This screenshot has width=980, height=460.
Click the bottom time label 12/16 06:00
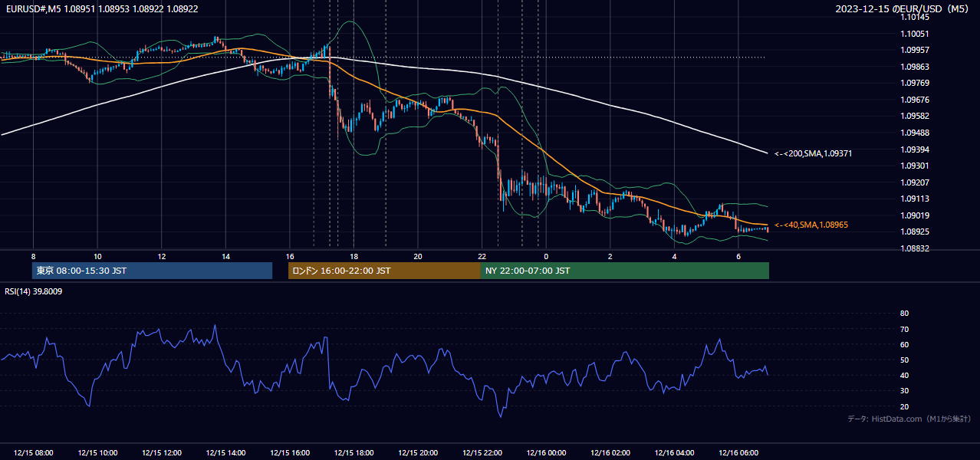[x=738, y=453]
